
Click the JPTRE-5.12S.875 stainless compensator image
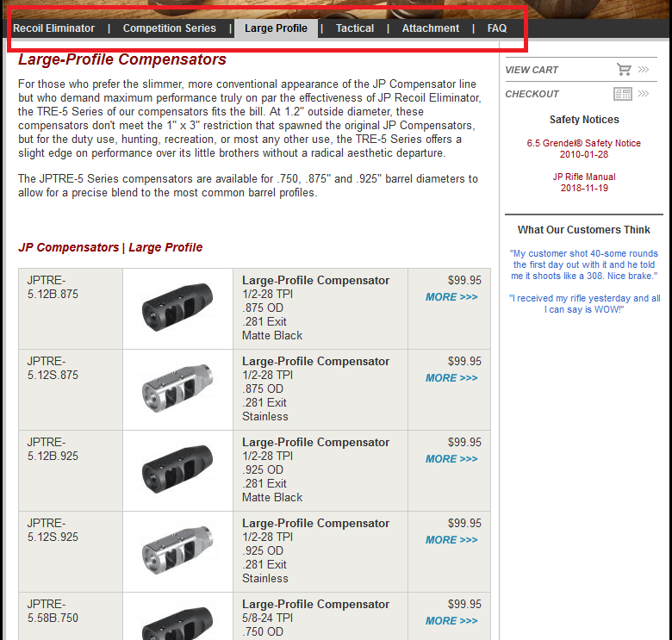coord(177,388)
